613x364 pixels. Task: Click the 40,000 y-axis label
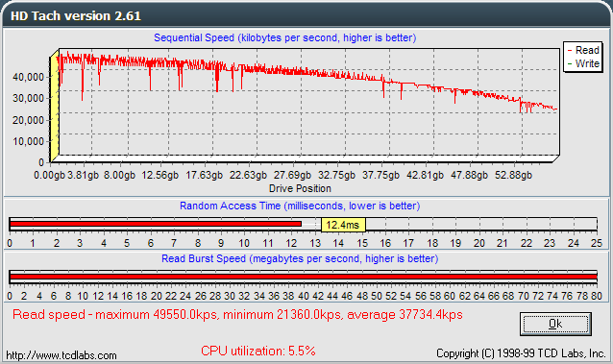point(28,77)
